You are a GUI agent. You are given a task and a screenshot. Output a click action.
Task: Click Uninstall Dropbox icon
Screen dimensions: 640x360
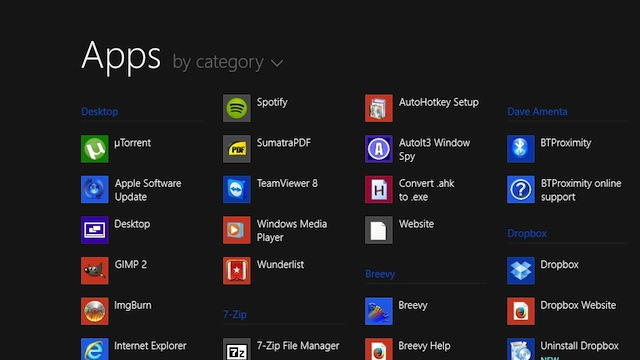(521, 349)
